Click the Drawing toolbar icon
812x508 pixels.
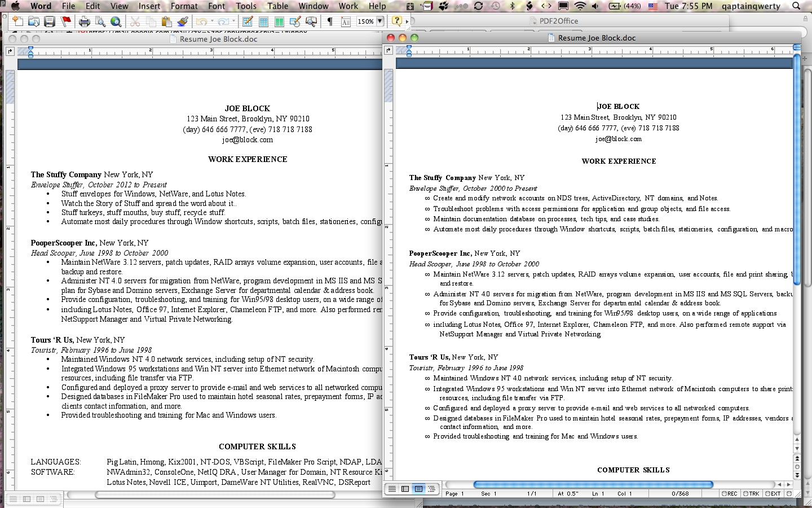tap(295, 21)
